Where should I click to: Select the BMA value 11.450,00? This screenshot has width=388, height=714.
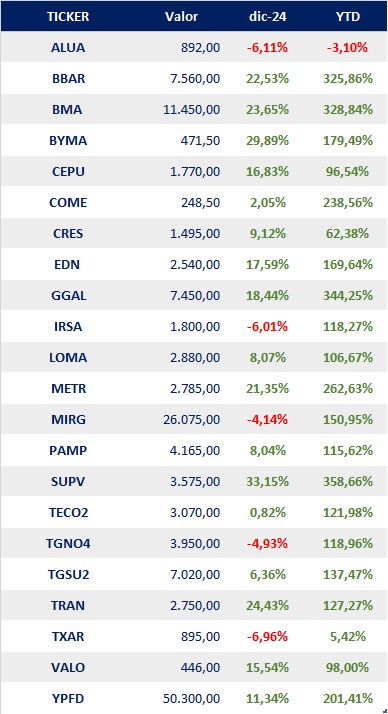[192, 110]
